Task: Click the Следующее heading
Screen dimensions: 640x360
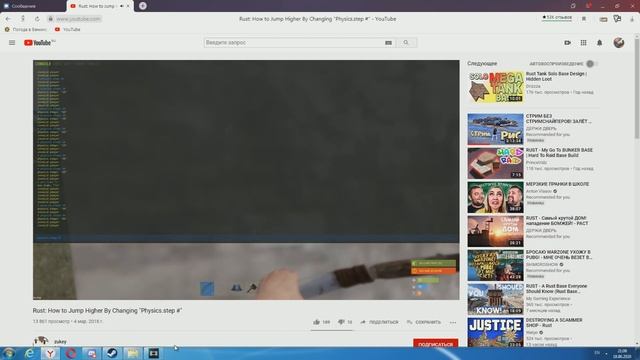Action: (482, 64)
